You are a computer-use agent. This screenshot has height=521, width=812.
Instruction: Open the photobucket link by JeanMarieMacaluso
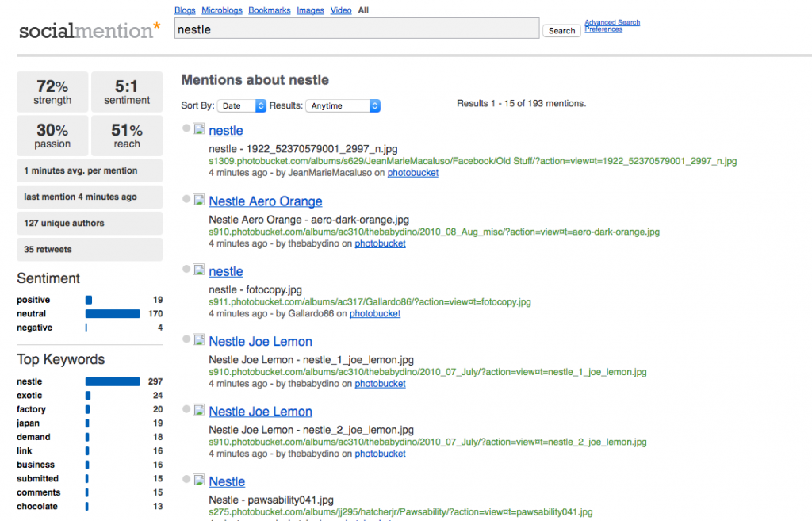click(412, 173)
